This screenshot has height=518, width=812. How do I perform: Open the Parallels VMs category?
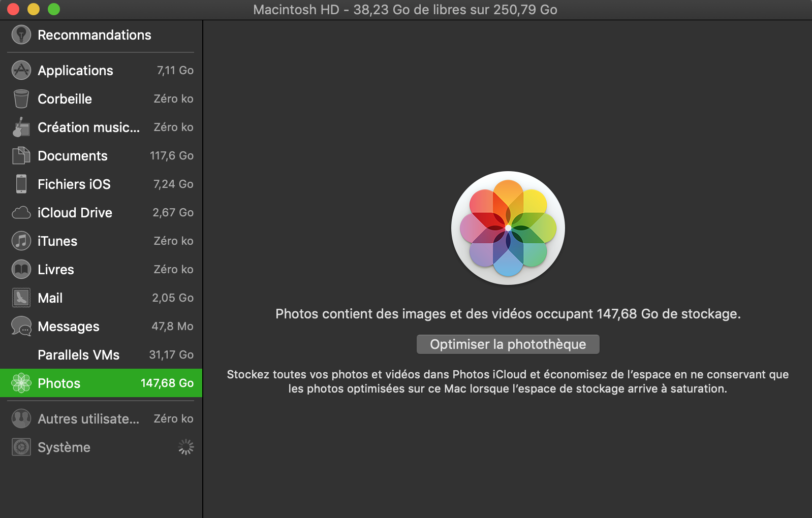(x=101, y=354)
